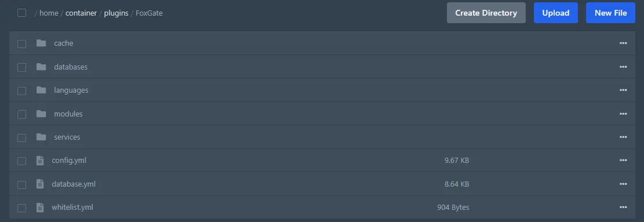Image resolution: width=644 pixels, height=222 pixels.
Task: Click the modules folder icon
Action: (x=41, y=114)
